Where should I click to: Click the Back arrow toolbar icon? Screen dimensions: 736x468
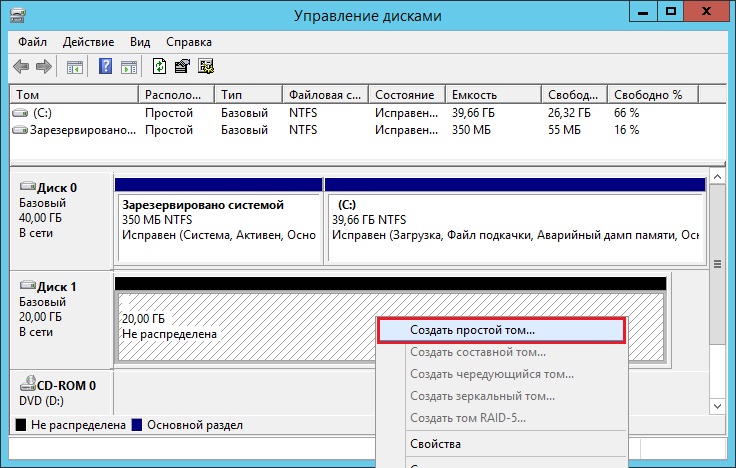(x=21, y=67)
